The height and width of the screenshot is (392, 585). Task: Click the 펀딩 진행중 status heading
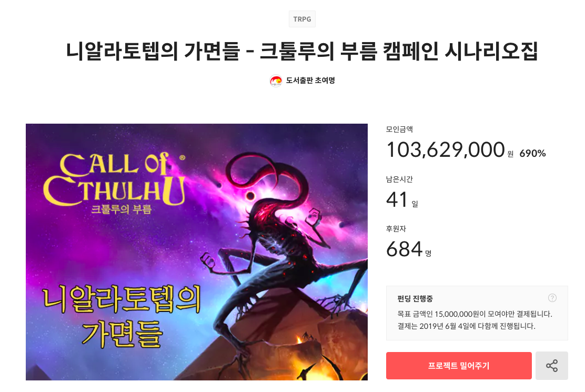pos(415,298)
